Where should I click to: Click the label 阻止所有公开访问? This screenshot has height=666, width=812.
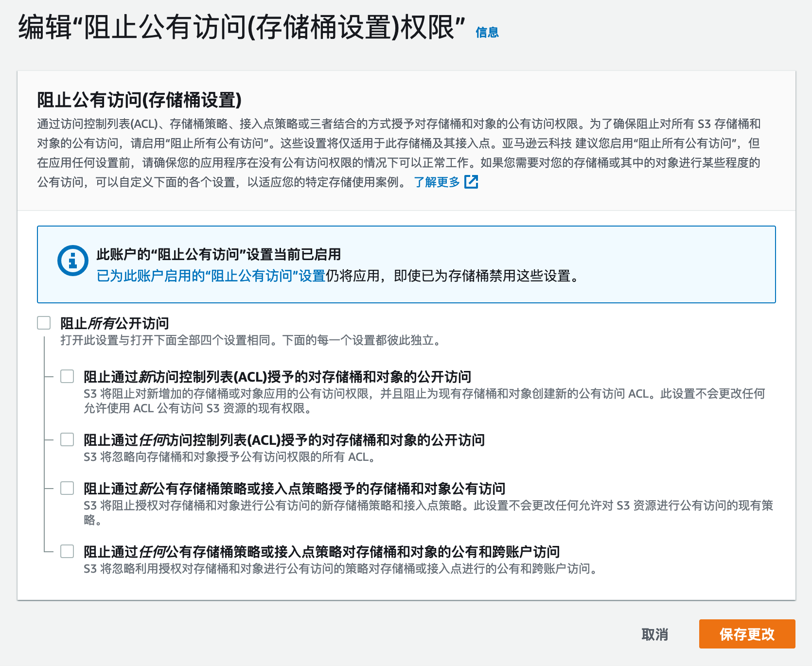[115, 323]
